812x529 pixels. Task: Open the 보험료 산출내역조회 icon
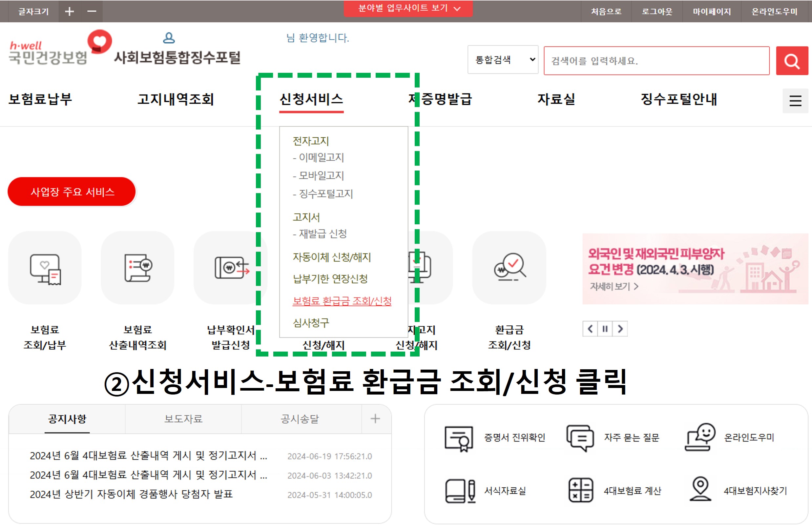point(137,268)
